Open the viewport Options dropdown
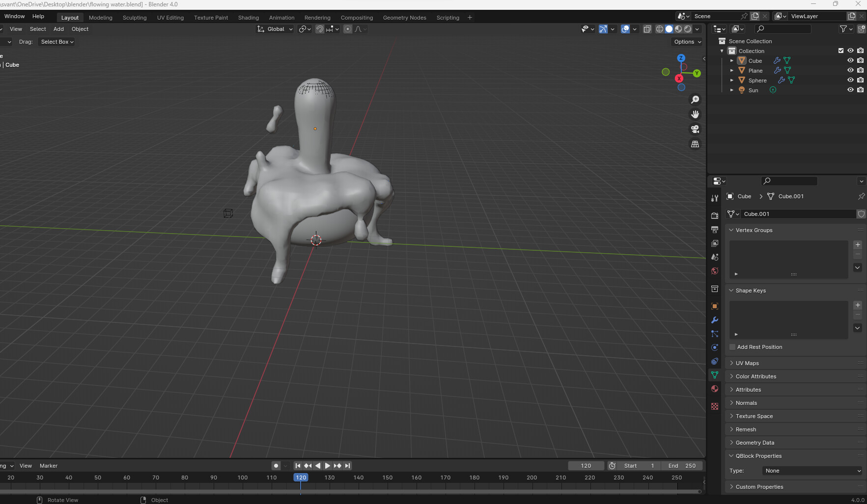This screenshot has width=867, height=504. [687, 42]
